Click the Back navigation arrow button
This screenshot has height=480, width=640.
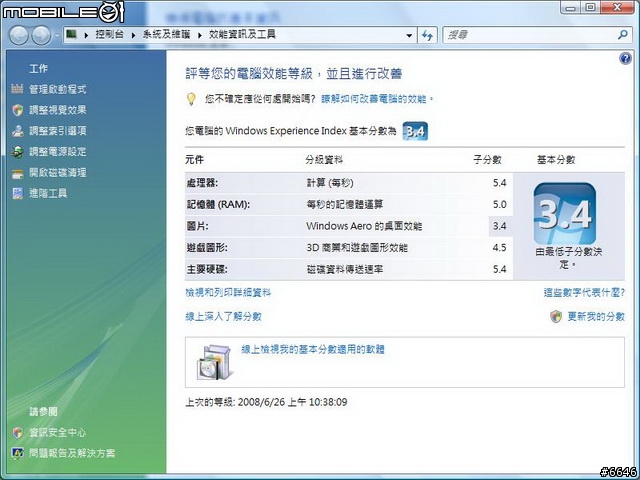click(x=19, y=35)
